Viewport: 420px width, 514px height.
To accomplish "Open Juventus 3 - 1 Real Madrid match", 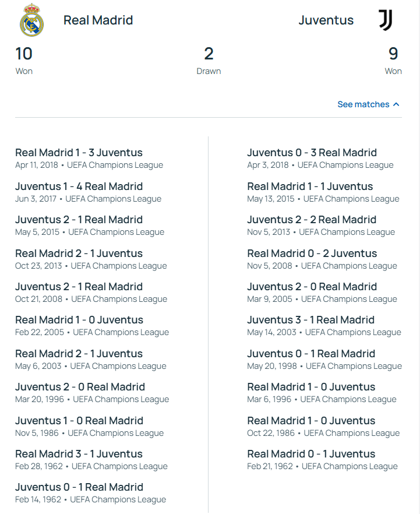I will pos(310,320).
